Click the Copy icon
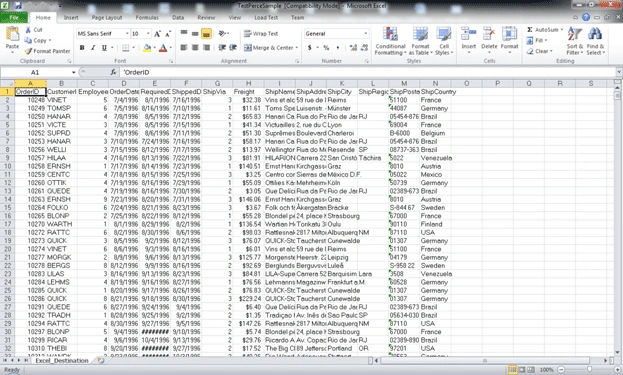This screenshot has height=375, width=623. [x=28, y=40]
